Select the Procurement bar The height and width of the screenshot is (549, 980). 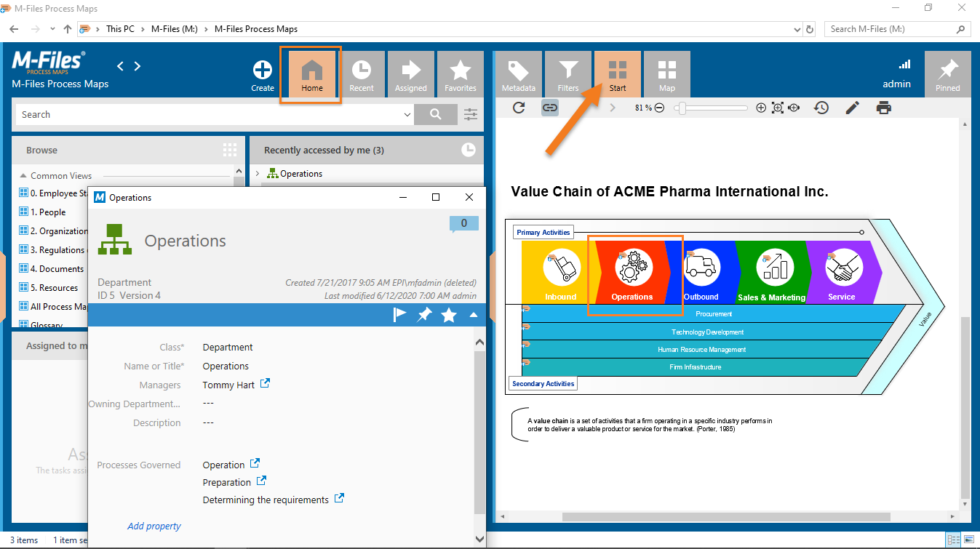[714, 314]
